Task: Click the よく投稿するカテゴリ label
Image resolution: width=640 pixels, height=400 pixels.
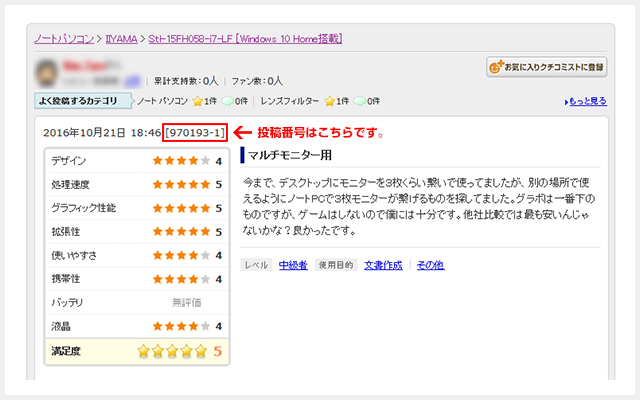Action: (x=83, y=101)
